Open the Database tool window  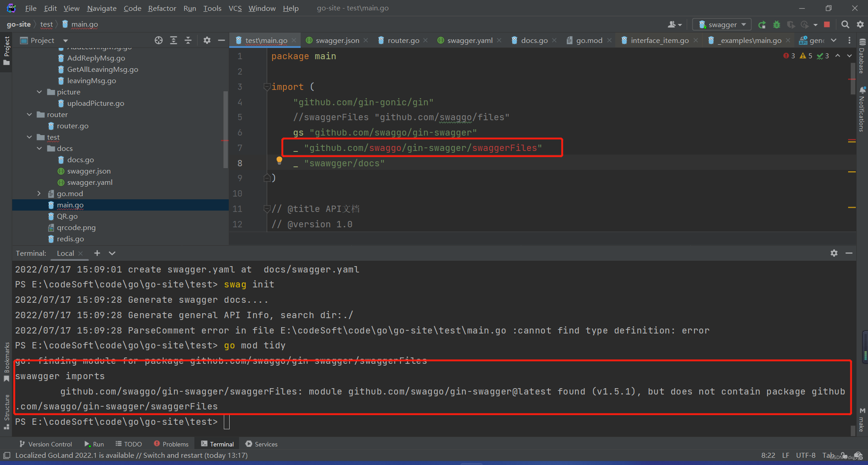[x=862, y=56]
